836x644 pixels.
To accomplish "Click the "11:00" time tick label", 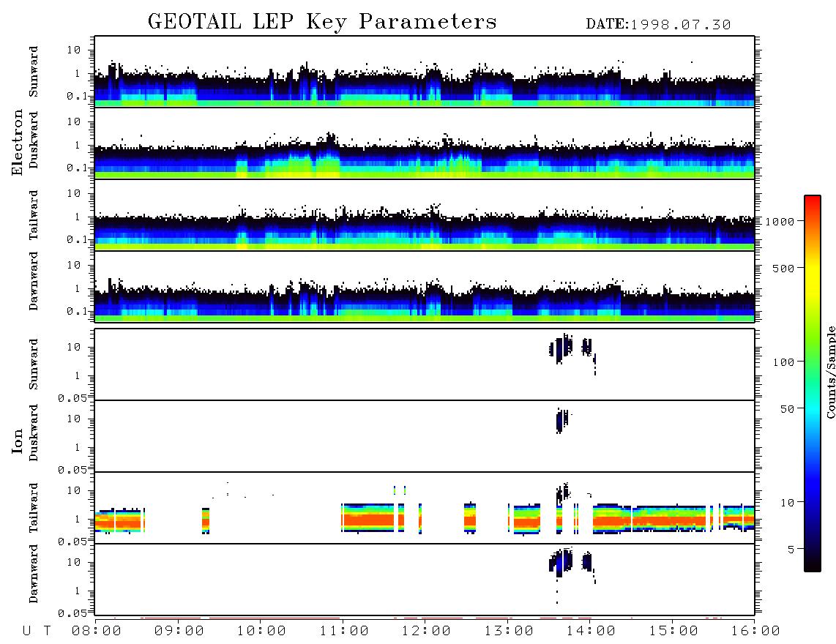I will (344, 632).
